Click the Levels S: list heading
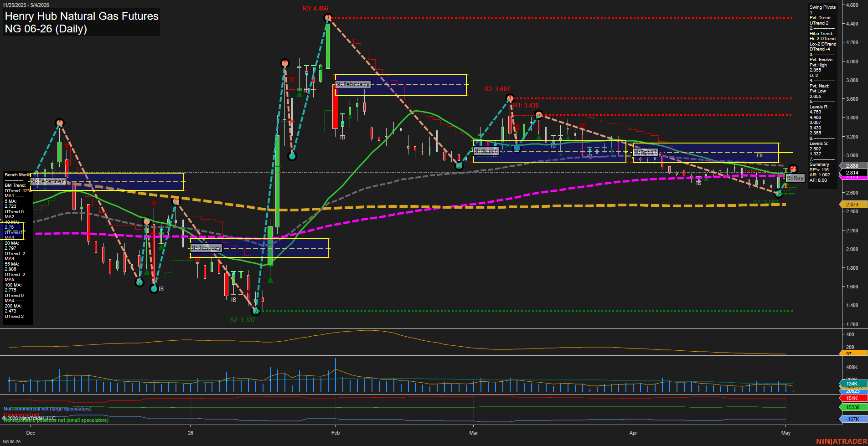Viewport: 868px width, 446px height. coord(819,144)
